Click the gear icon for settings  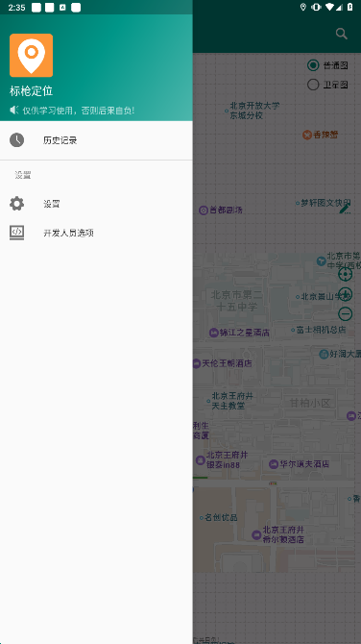(17, 204)
